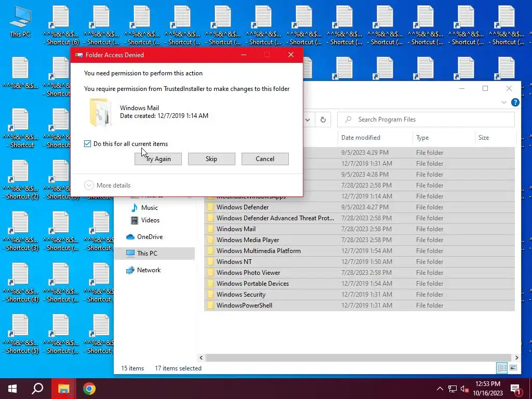Select the Shortcut (5) desktop icon
The image size is (532, 399).
(x=20, y=334)
